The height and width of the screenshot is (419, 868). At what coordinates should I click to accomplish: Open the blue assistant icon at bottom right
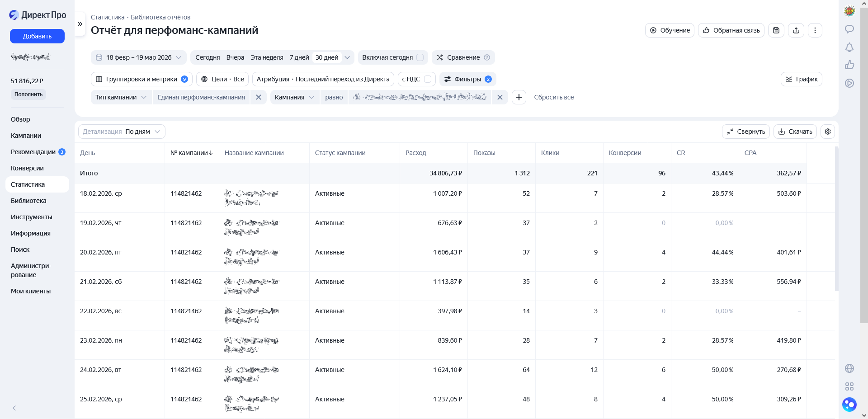[849, 404]
